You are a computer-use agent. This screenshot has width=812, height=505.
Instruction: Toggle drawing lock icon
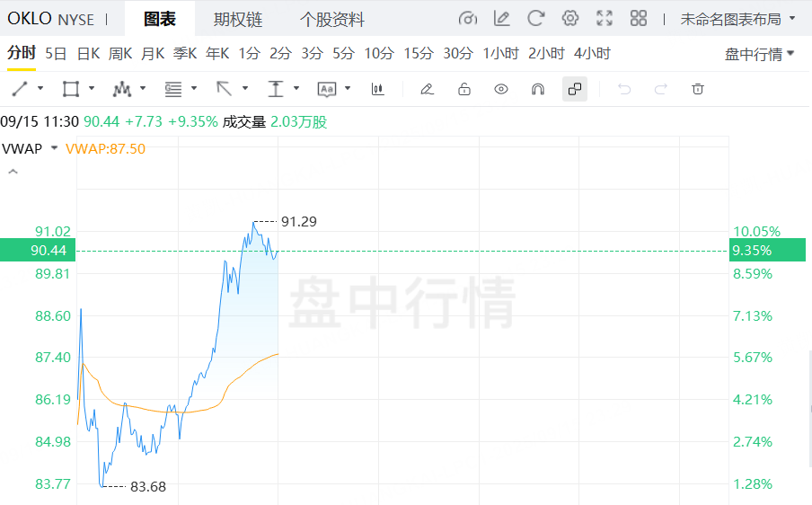(x=464, y=89)
